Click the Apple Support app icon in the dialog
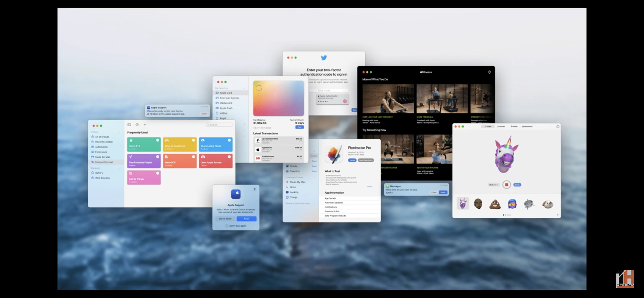 tap(236, 194)
